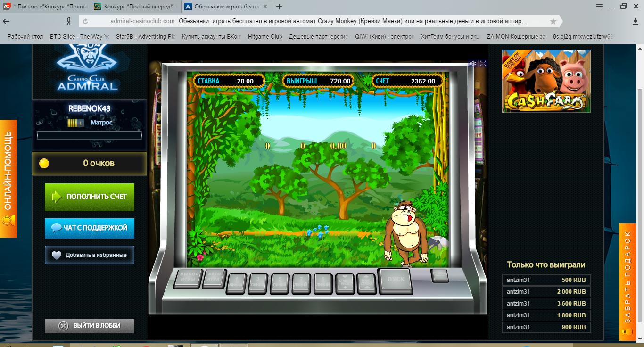Click the green arrow deposit icon
This screenshot has height=347, width=644.
[x=57, y=197]
